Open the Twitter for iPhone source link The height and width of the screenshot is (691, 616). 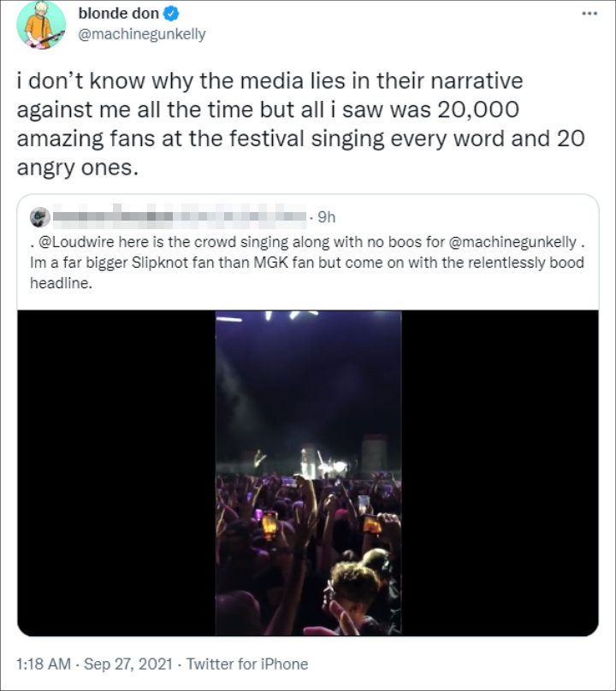point(246,664)
